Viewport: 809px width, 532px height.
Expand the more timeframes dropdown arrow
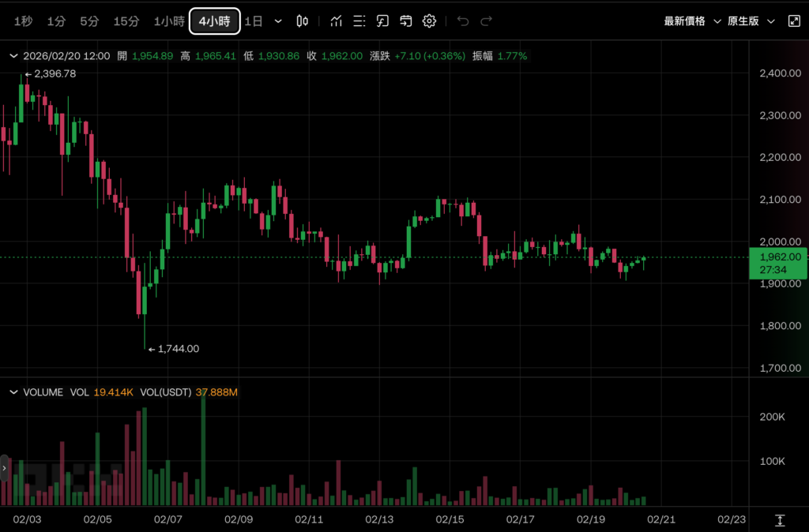point(278,21)
